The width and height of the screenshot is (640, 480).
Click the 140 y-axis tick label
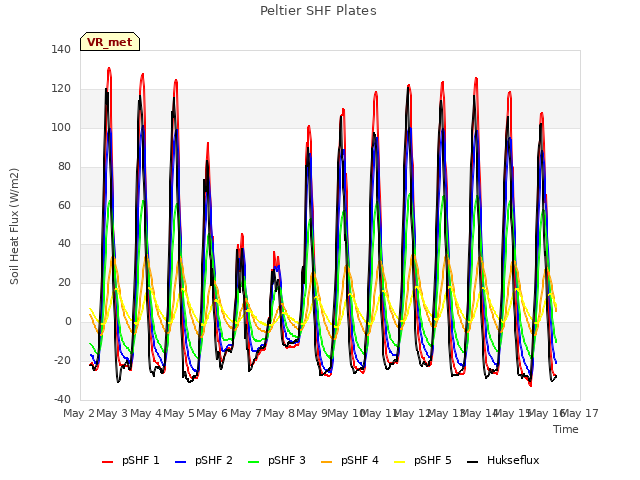(61, 49)
